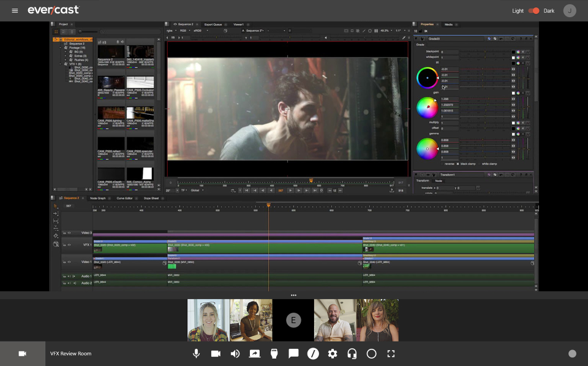588x366 pixels.
Task: Enter fullscreen mode
Action: click(x=391, y=354)
